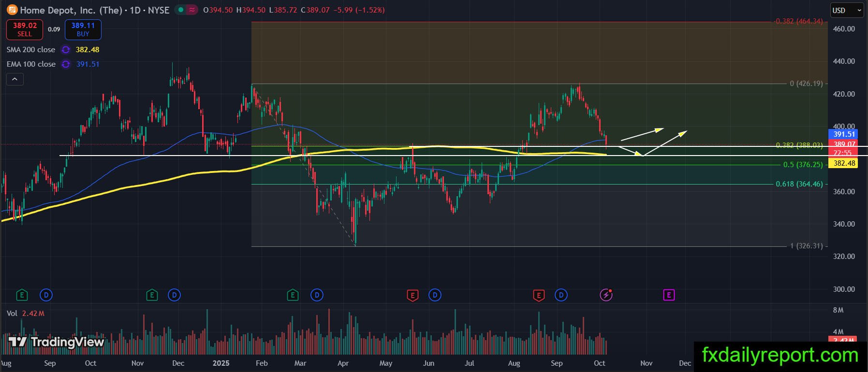
Task: Select the SMA 200 close indicator legend
Action: click(x=31, y=50)
